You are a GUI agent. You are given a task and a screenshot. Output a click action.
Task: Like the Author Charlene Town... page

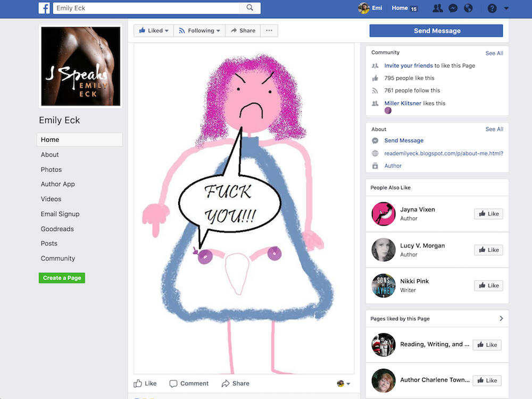point(487,381)
